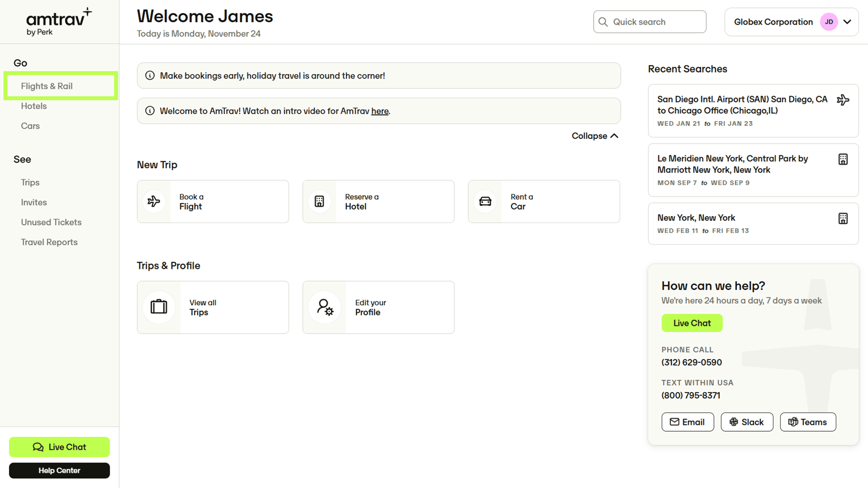Open Unused Tickets in the See section
868x488 pixels.
(51, 222)
